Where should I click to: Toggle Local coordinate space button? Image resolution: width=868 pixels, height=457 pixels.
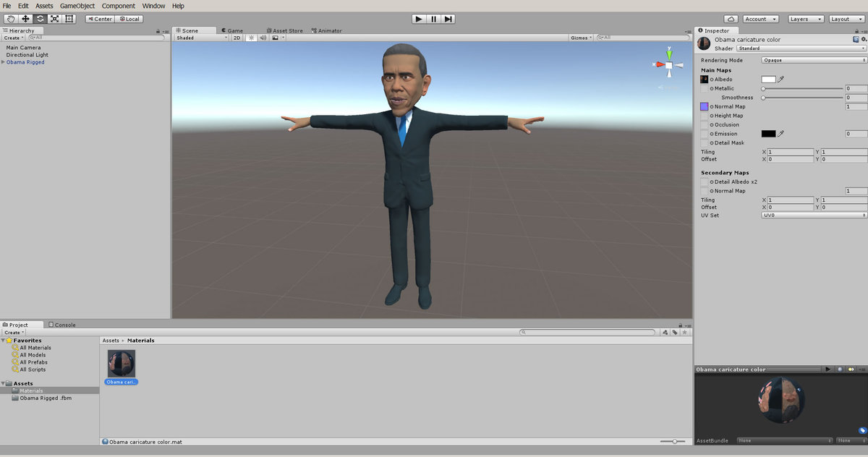(129, 19)
